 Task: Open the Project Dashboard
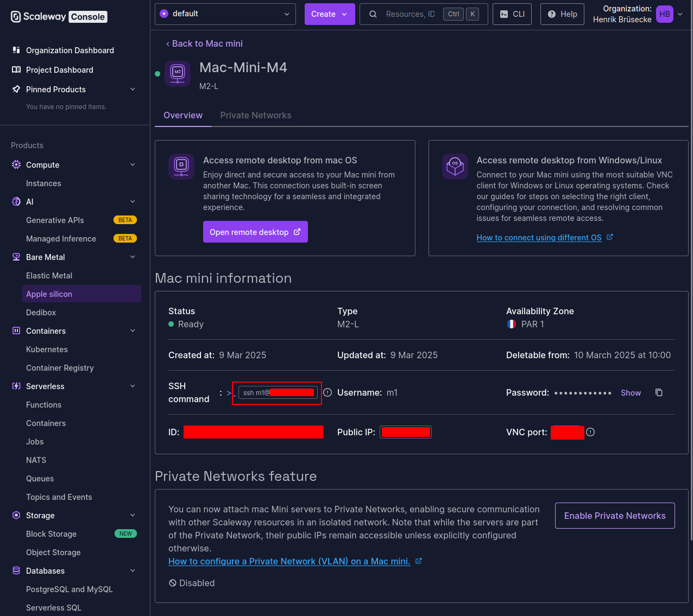tap(60, 70)
